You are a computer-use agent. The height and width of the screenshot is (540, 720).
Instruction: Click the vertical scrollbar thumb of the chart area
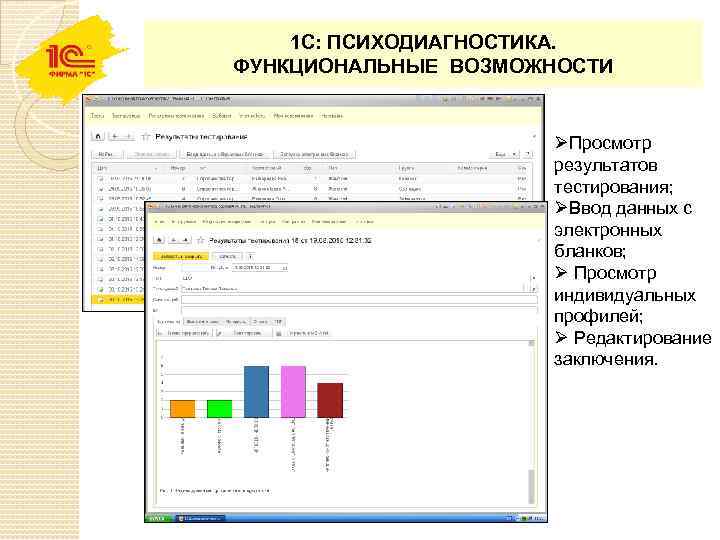tap(532, 486)
